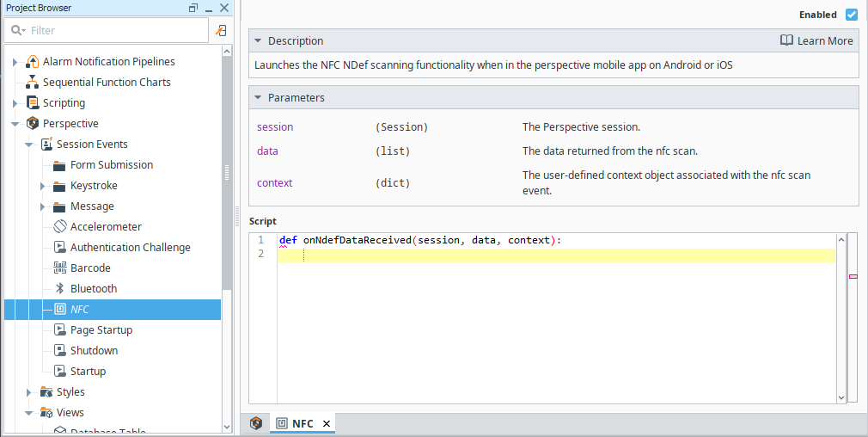Click the Authentication Challenge script icon

(60, 247)
